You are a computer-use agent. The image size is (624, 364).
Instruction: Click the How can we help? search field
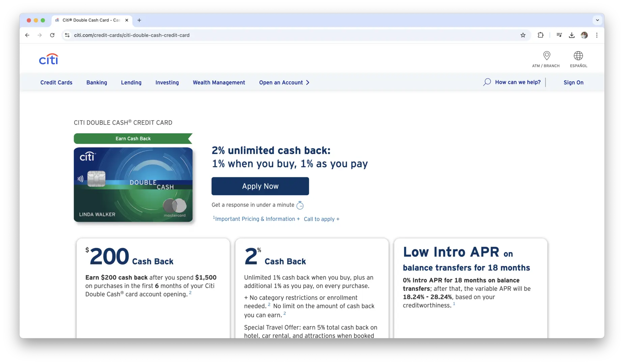tap(518, 82)
